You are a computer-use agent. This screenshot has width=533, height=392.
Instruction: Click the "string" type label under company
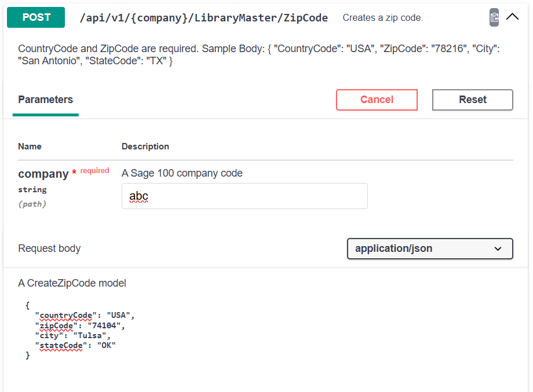coord(32,189)
